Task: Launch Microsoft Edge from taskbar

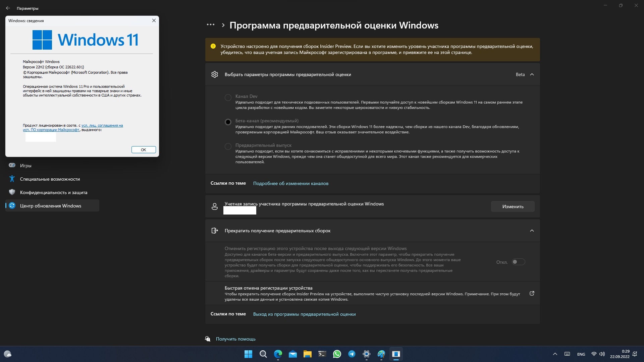Action: pyautogui.click(x=278, y=354)
